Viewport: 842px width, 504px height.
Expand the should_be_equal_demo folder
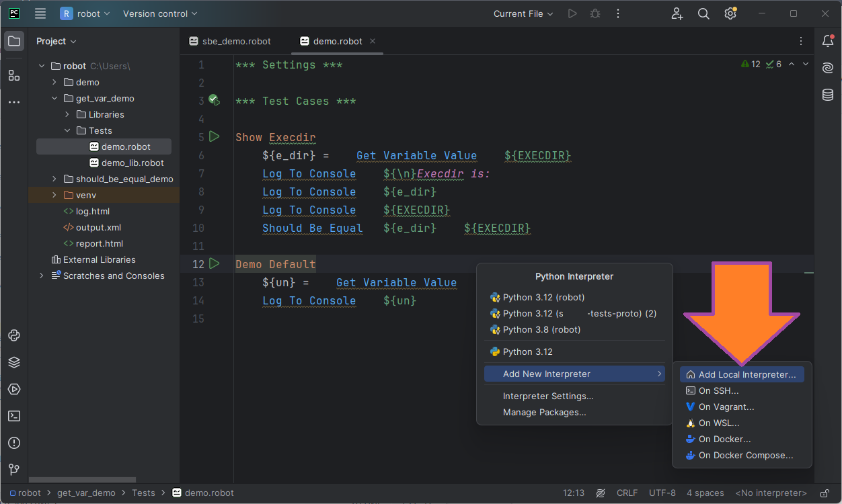pyautogui.click(x=54, y=179)
